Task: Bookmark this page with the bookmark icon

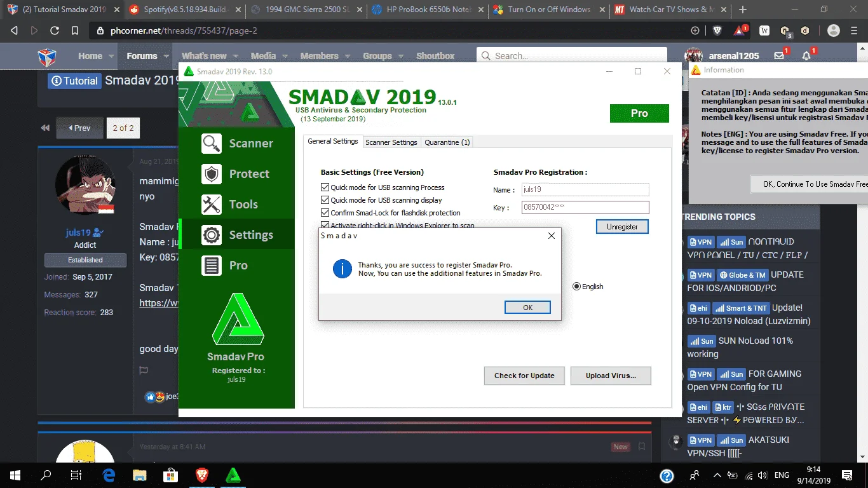Action: tap(75, 30)
